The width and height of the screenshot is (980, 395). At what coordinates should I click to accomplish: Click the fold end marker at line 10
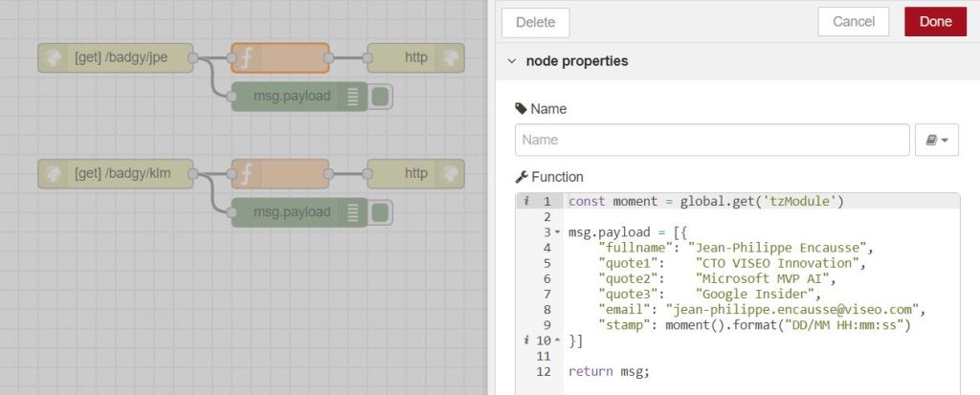[x=557, y=340]
